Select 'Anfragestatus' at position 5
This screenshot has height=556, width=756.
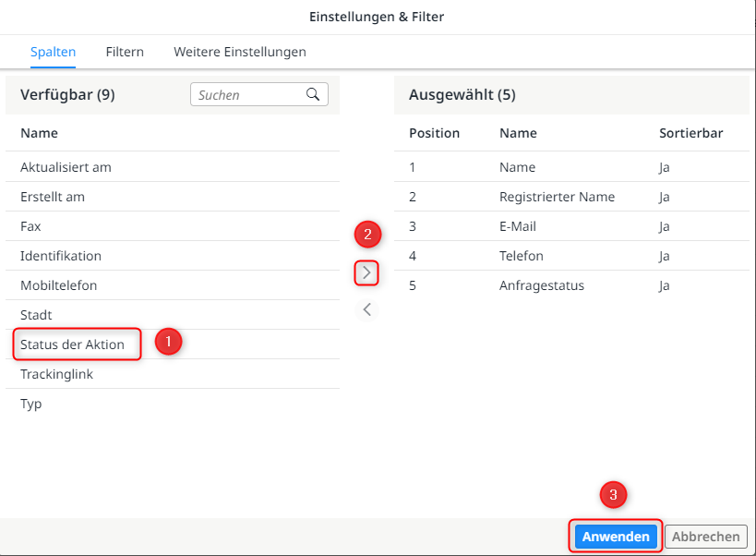(537, 285)
